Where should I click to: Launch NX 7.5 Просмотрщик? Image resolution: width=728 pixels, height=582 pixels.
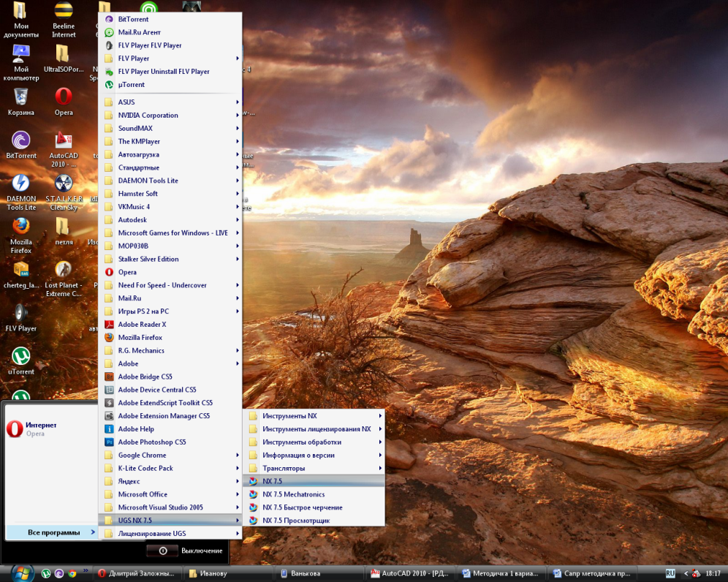pos(314,521)
